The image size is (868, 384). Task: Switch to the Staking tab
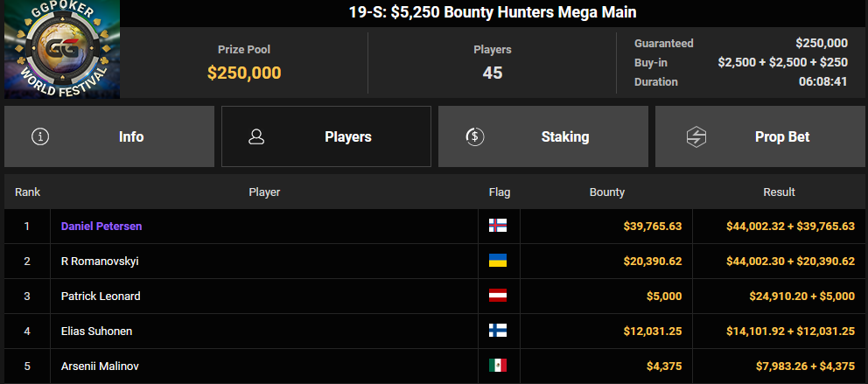click(x=543, y=136)
